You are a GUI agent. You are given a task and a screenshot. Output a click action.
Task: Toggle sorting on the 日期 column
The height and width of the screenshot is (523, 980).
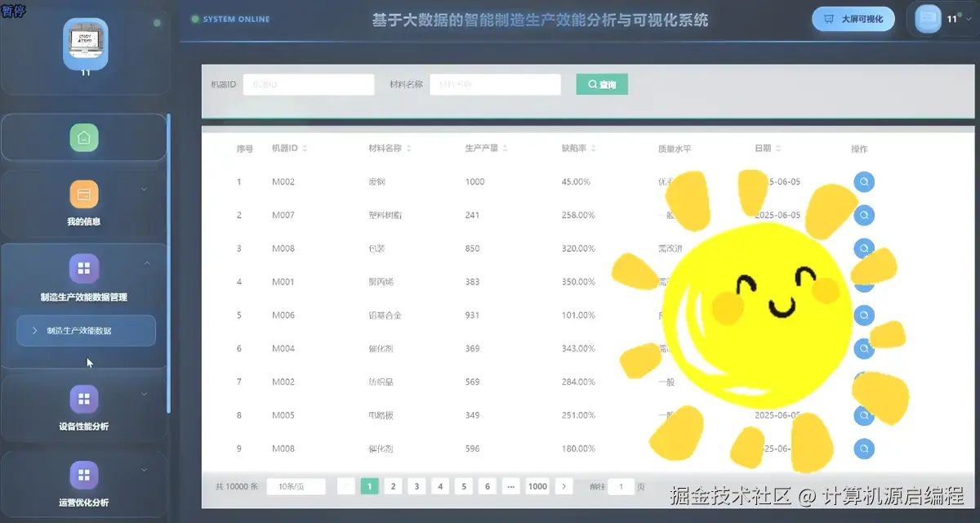coord(777,149)
